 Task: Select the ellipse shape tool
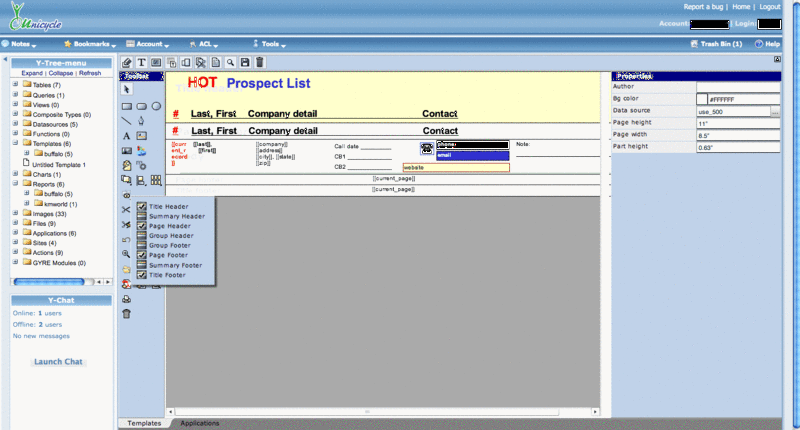[156, 105]
